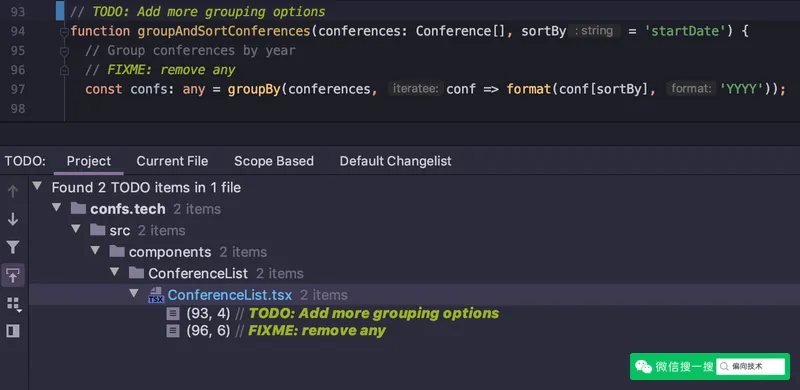Click the 'components' folder label
The height and width of the screenshot is (390, 800).
(170, 252)
